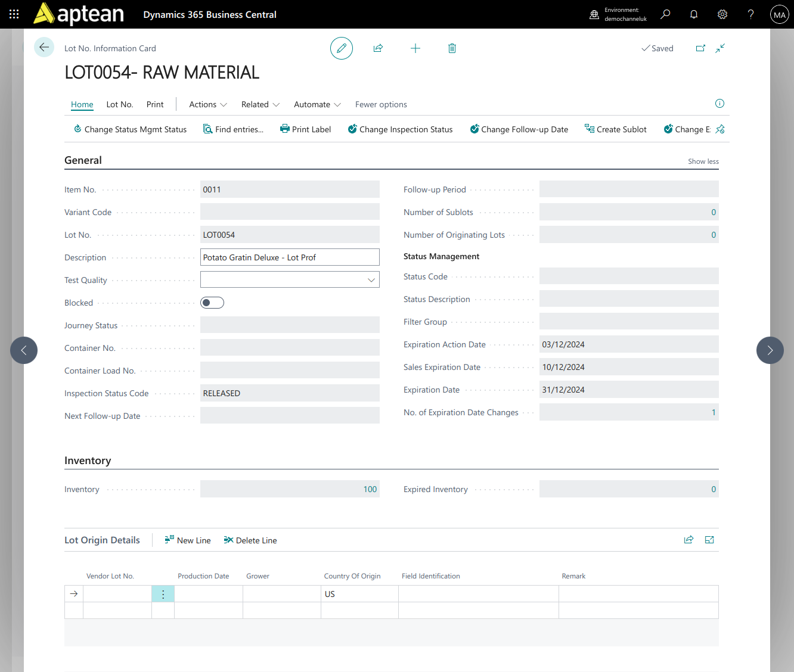Click the Expiration Date field 31/12/2024
Viewport: 794px width, 672px height.
(629, 390)
